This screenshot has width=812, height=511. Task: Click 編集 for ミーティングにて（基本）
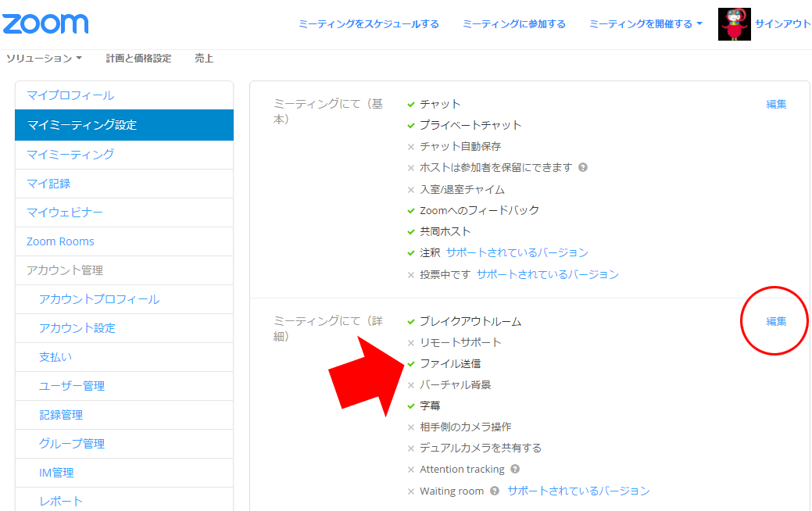(776, 104)
